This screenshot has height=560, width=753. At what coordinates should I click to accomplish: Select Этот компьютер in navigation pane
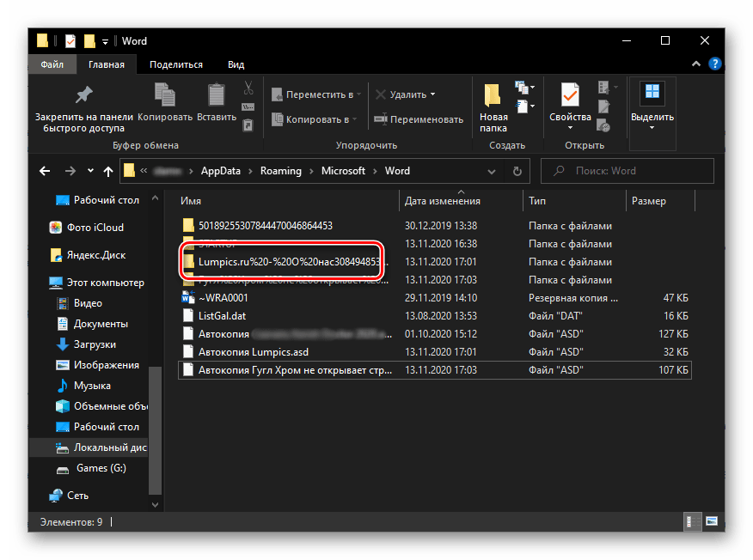(x=96, y=283)
